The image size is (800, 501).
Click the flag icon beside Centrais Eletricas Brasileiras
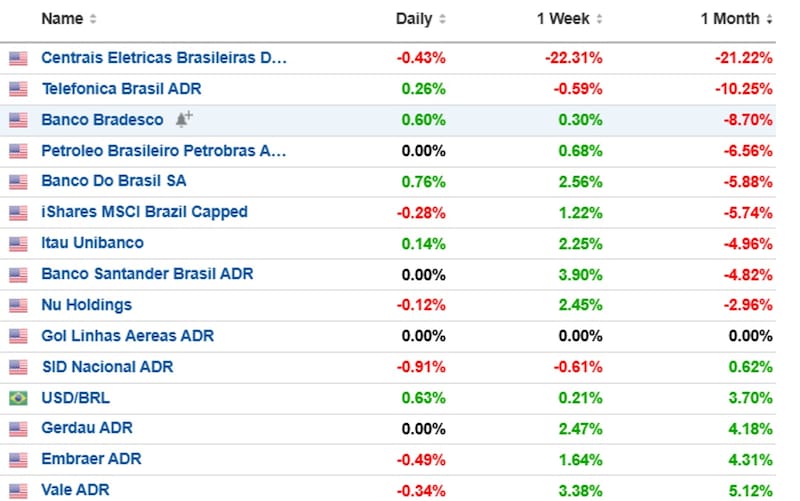pyautogui.click(x=17, y=59)
